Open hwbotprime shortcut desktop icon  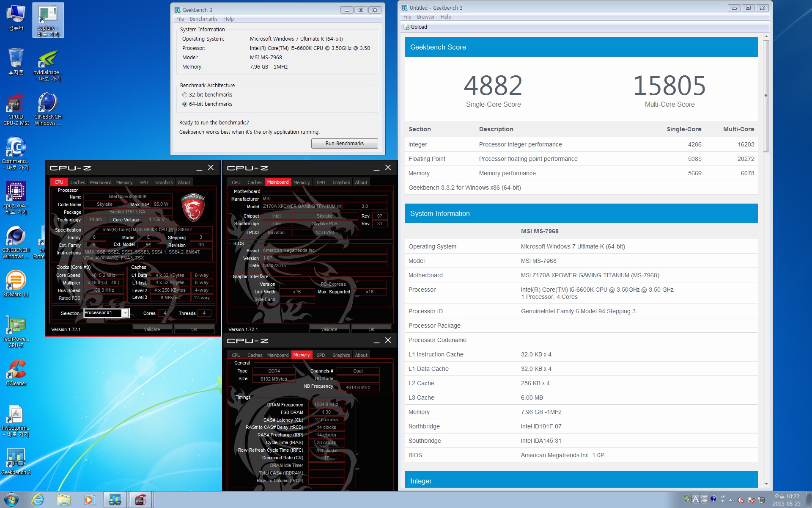pos(16,421)
